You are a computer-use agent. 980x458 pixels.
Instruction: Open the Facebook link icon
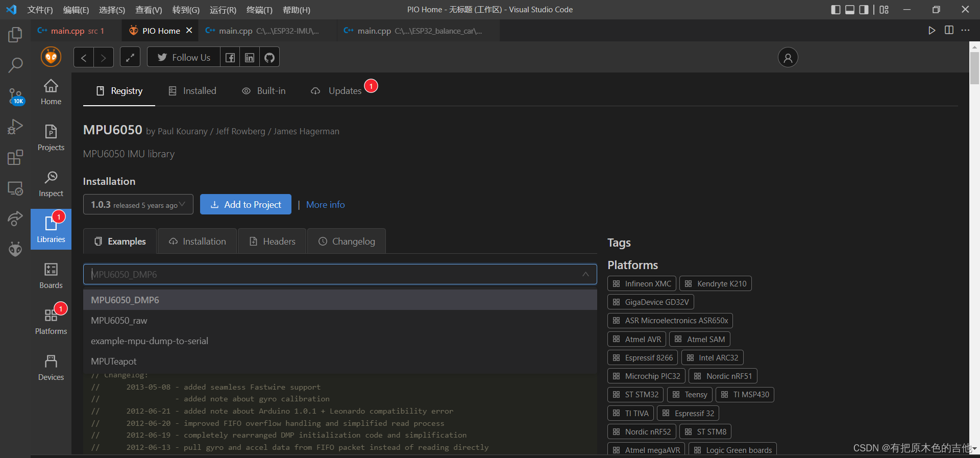pos(230,57)
